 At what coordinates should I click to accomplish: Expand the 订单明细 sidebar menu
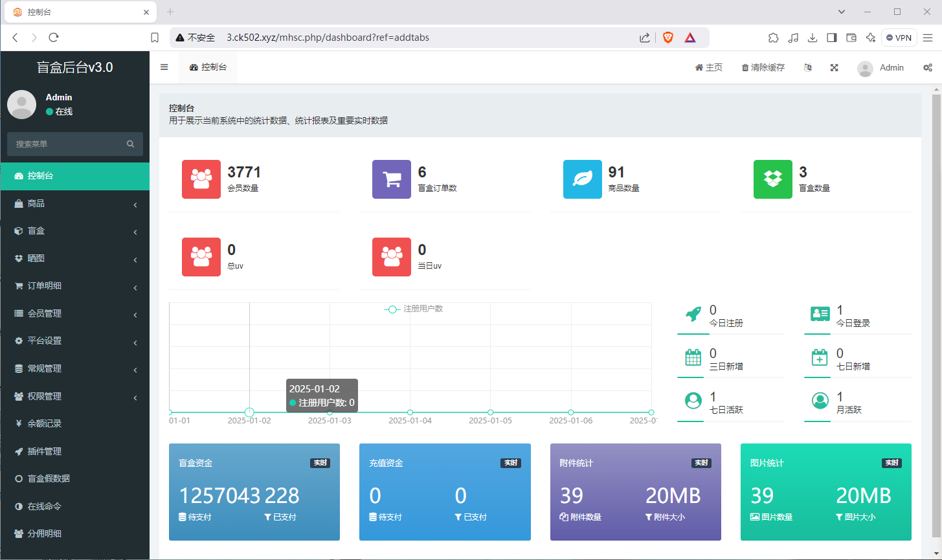pyautogui.click(x=74, y=286)
